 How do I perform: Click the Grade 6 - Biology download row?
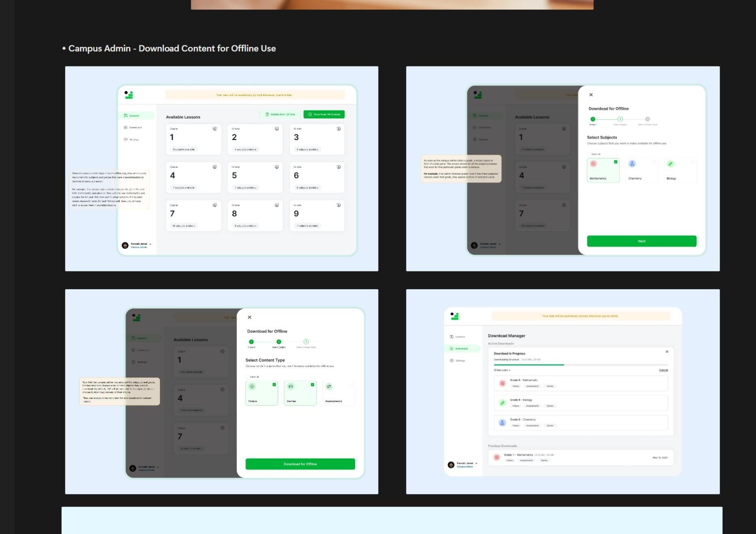pos(581,403)
